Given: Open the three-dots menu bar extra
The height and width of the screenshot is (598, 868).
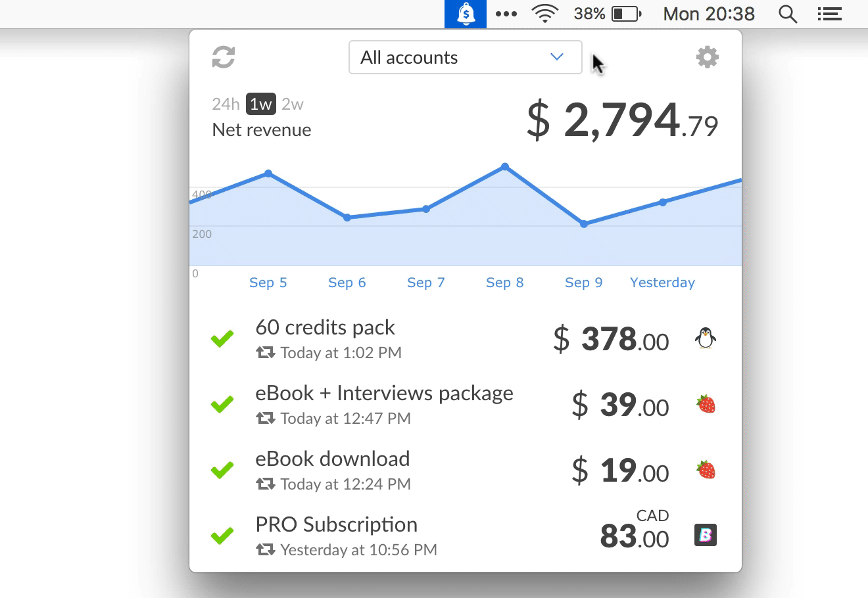Looking at the screenshot, I should pos(506,14).
